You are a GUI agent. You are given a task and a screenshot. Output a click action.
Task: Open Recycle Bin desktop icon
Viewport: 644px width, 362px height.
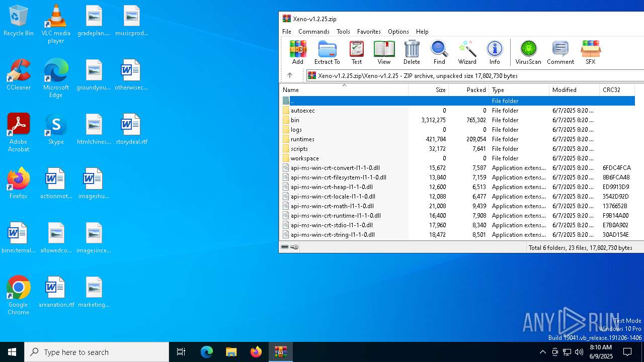click(x=19, y=21)
